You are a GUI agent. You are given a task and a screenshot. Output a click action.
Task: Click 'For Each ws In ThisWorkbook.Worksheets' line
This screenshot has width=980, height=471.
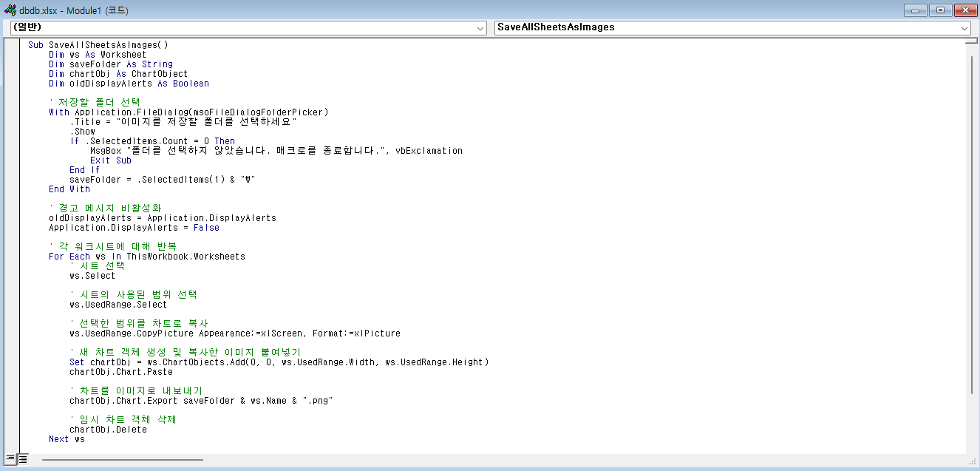147,257
